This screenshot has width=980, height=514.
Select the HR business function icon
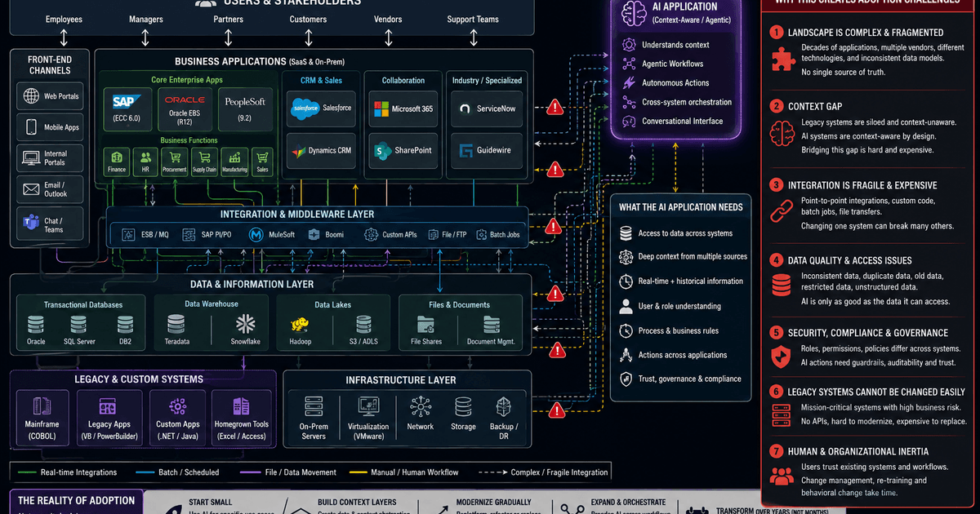coord(146,157)
